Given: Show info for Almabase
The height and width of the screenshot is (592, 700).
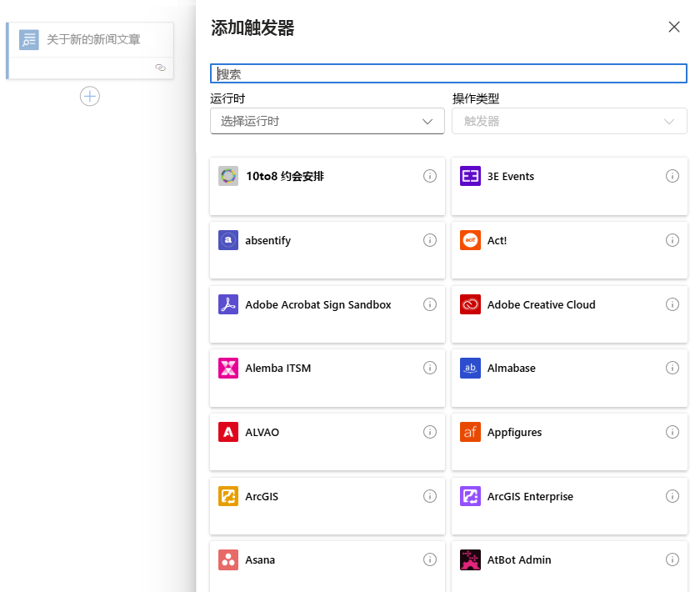Looking at the screenshot, I should pos(672,369).
